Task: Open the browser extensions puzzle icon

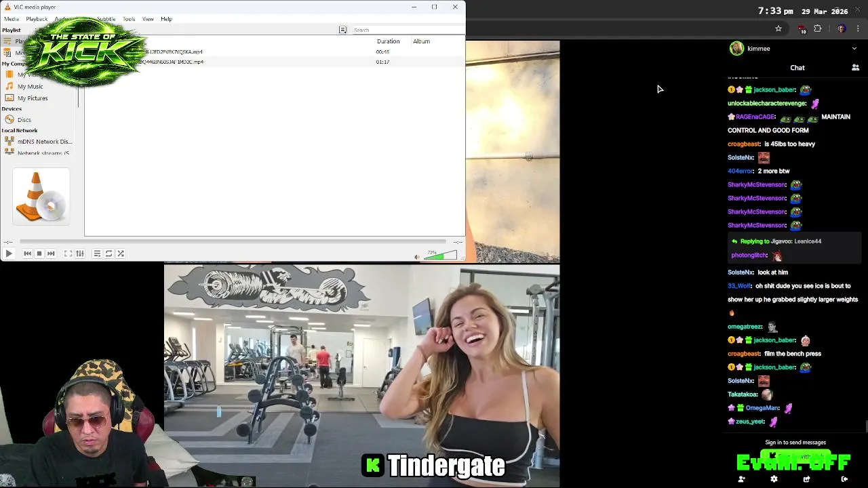Action: coord(818,28)
